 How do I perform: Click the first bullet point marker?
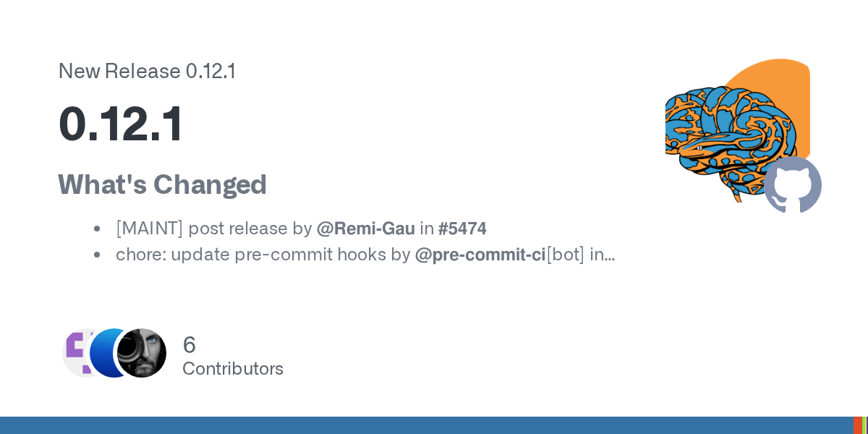point(97,229)
